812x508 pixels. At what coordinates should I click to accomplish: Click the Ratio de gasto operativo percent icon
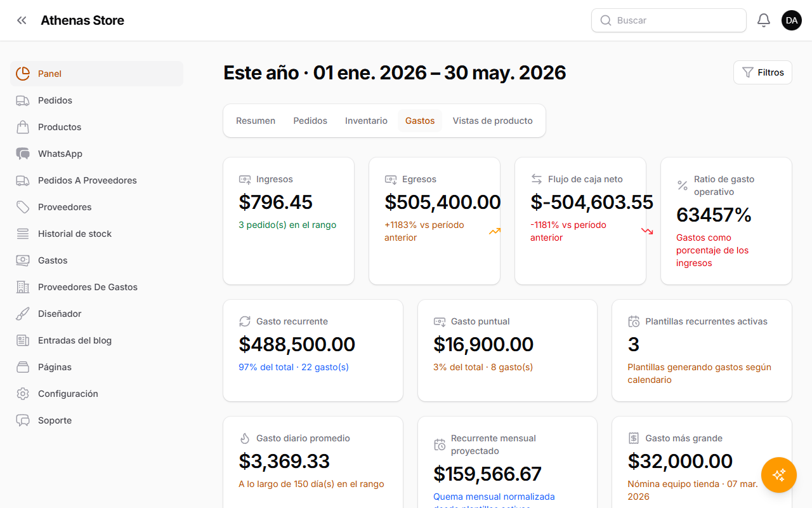[x=683, y=185]
